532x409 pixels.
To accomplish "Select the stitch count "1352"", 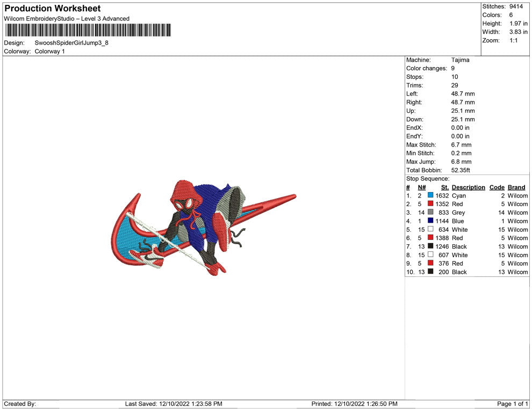I will click(x=442, y=204).
